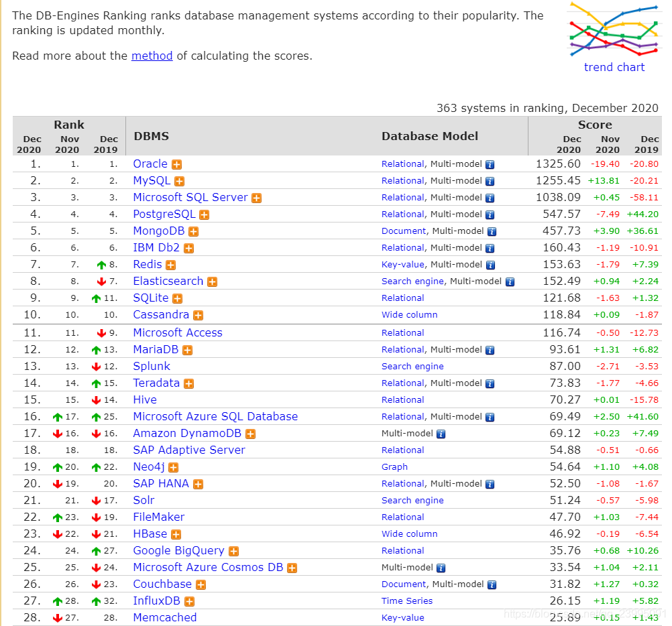Screen dimensions: 672x626
Task: Click the multi-model info icon in the SAP HANA row
Action: click(490, 485)
